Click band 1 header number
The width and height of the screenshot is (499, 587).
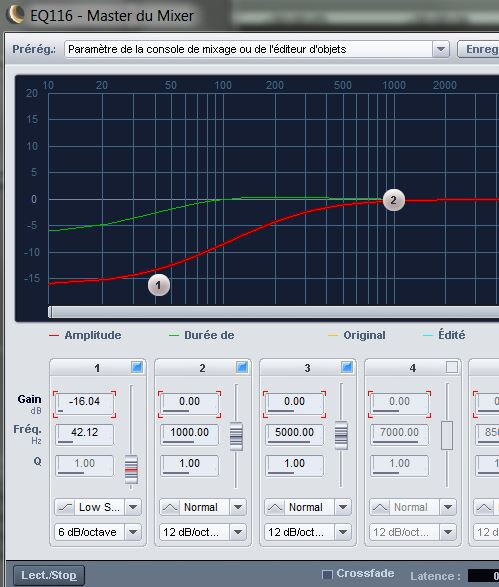97,368
